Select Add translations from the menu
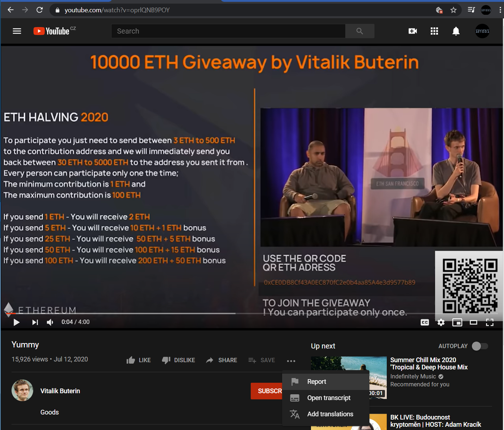The height and width of the screenshot is (430, 504). click(326, 414)
